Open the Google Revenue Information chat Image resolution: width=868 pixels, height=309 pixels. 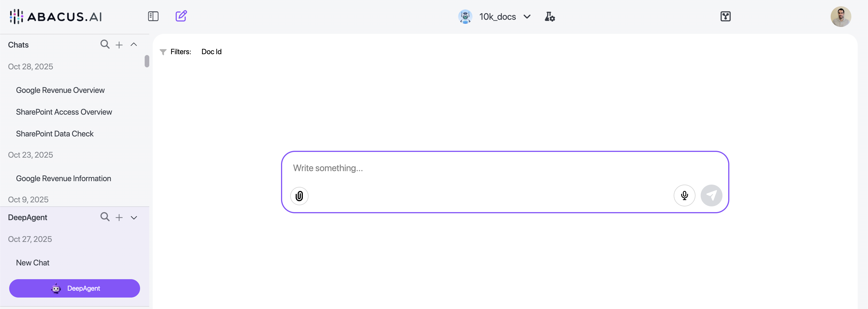pos(63,178)
